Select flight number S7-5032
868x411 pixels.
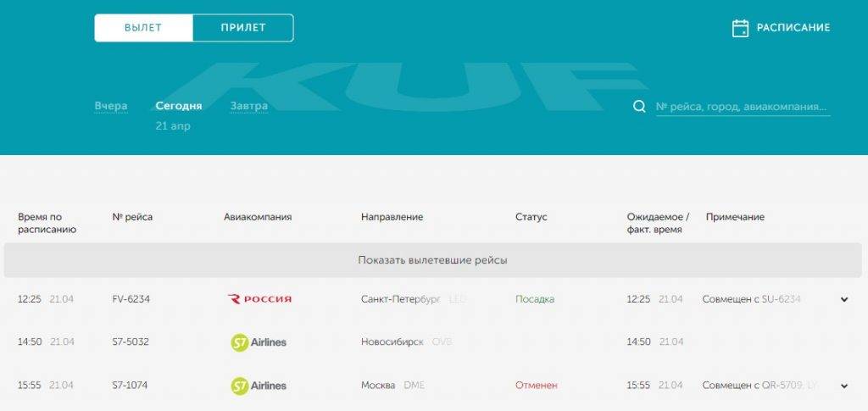(x=130, y=342)
